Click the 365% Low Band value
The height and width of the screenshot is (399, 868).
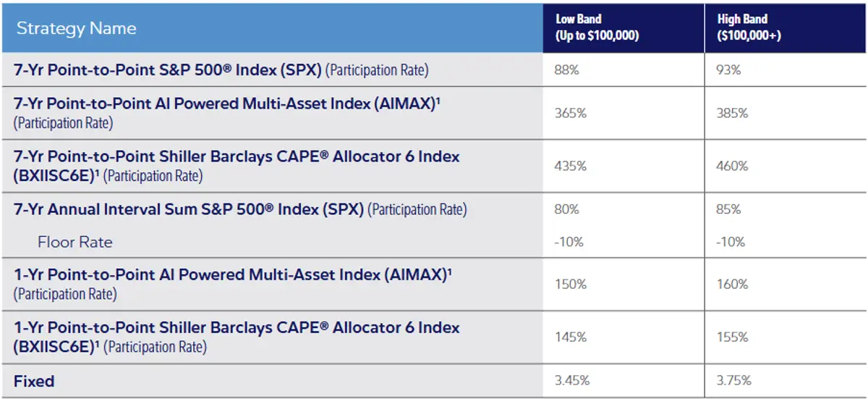pos(569,114)
